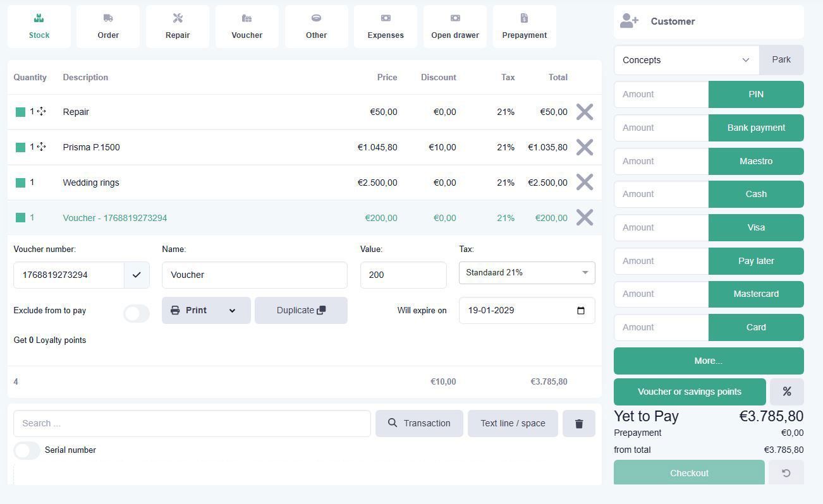Viewport: 823px width, 504px height.
Task: Pay with PIN
Action: 756,94
